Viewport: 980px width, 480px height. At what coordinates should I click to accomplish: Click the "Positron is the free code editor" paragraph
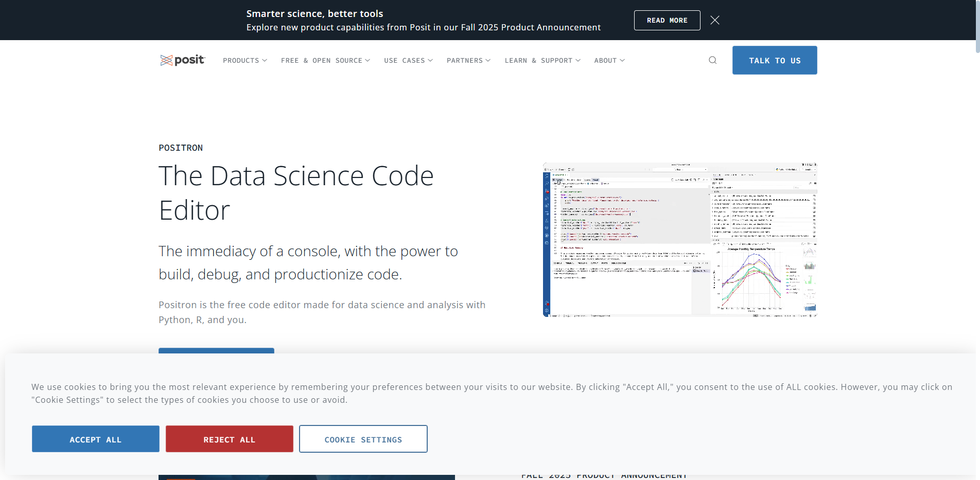(x=322, y=312)
